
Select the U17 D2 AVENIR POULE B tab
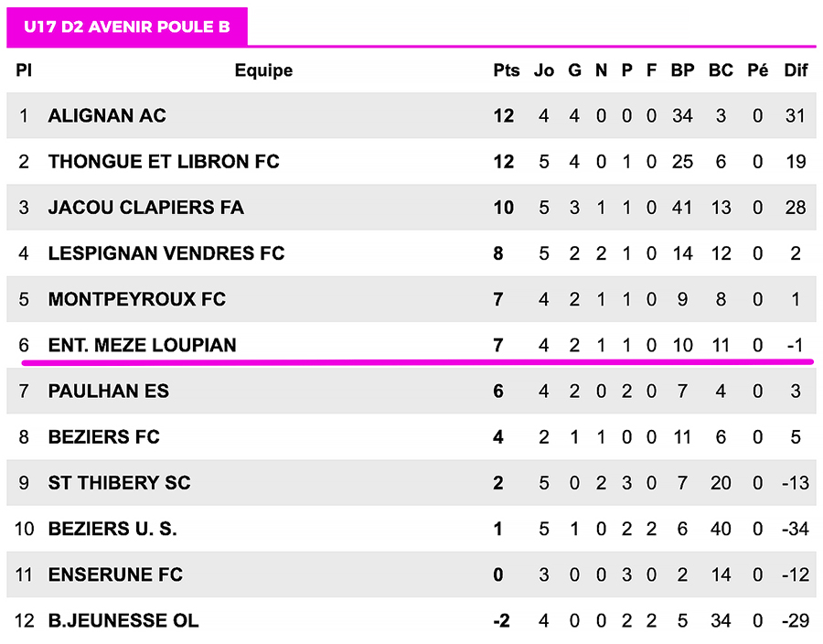[x=127, y=27]
